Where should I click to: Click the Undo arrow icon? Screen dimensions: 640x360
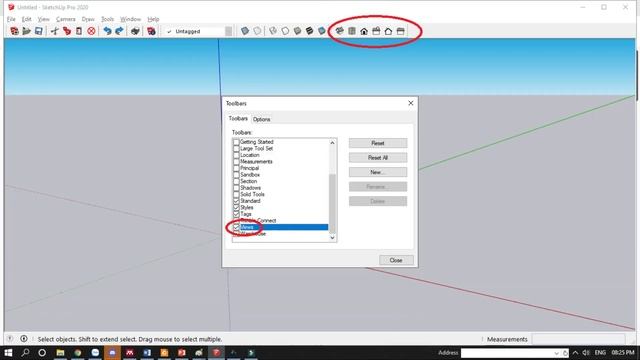click(107, 31)
